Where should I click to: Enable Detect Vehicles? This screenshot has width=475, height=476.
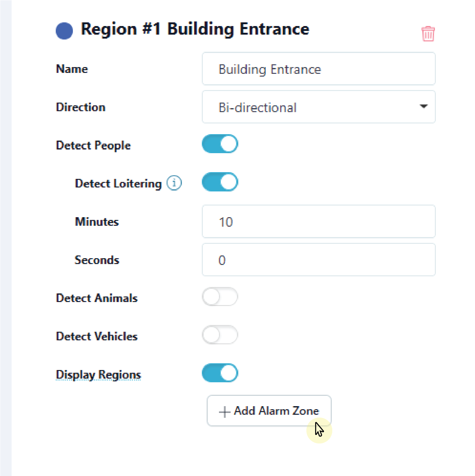point(220,335)
